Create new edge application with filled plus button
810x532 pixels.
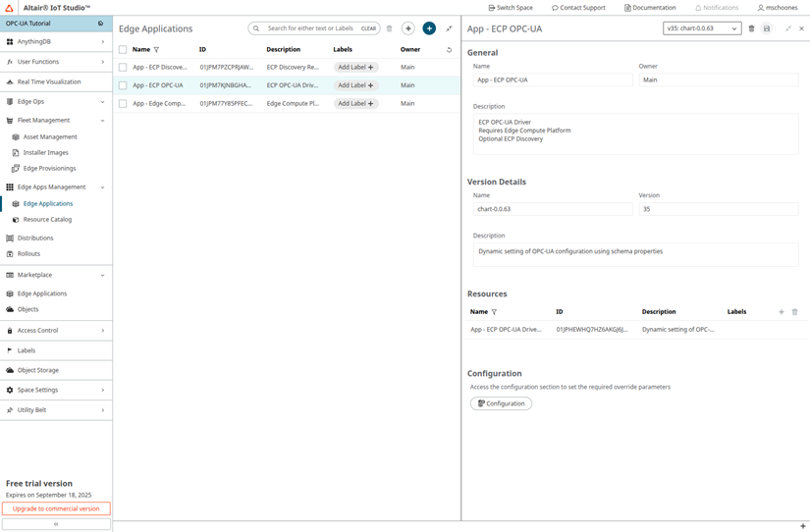click(429, 28)
